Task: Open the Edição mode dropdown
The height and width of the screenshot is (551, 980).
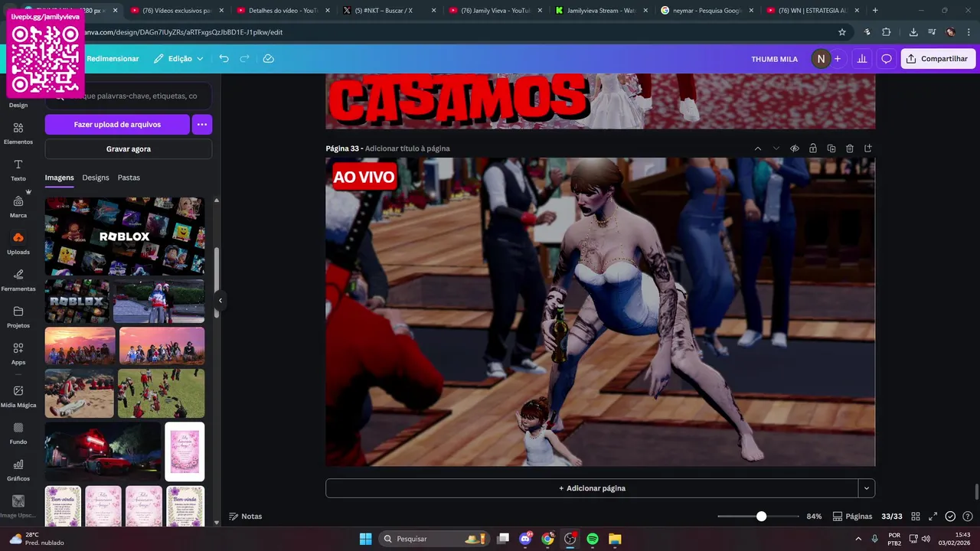Action: [178, 59]
